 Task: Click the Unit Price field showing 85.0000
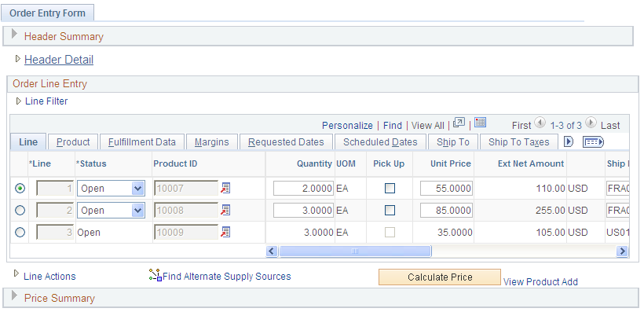[446, 210]
